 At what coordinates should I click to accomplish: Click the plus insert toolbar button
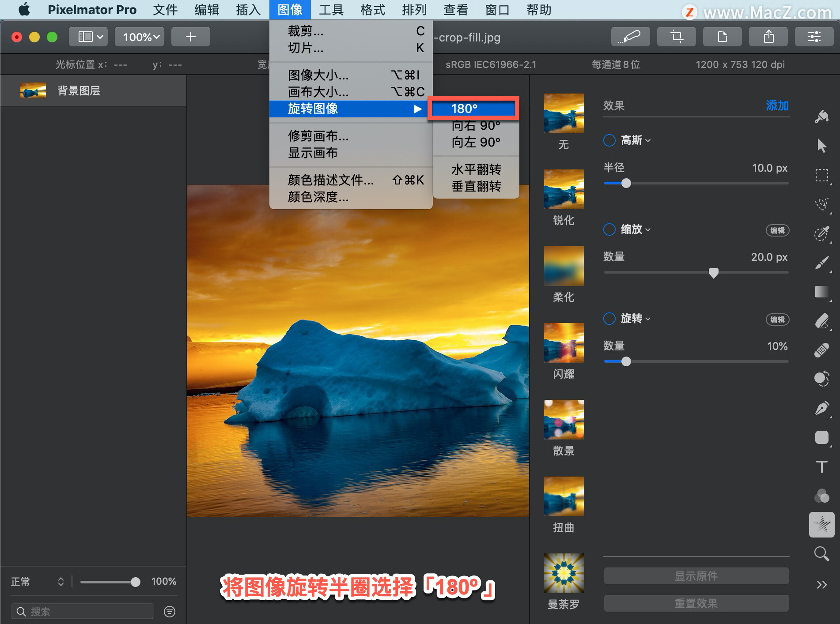pos(190,37)
